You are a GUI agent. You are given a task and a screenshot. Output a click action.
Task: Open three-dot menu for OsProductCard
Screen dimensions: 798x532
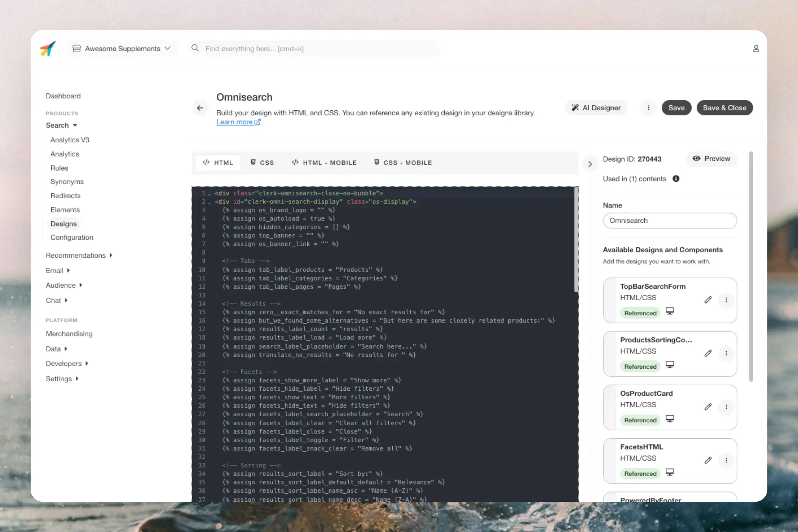click(726, 407)
